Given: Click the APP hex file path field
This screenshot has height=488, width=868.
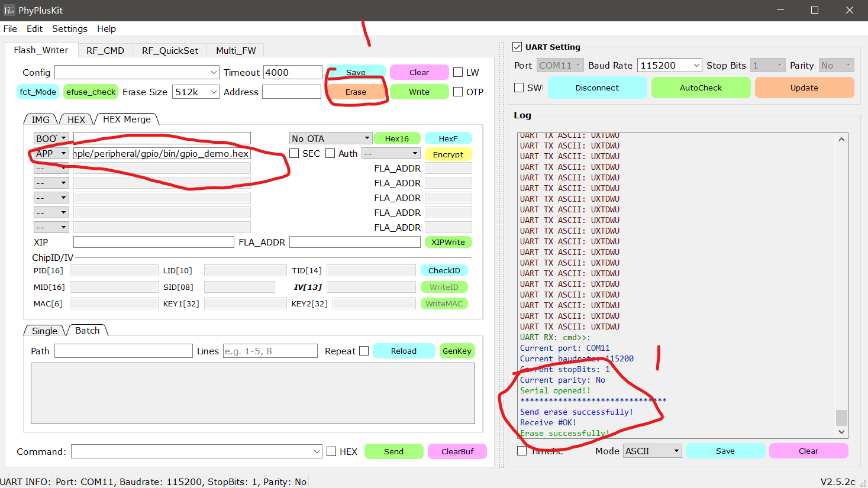Looking at the screenshot, I should tap(162, 153).
